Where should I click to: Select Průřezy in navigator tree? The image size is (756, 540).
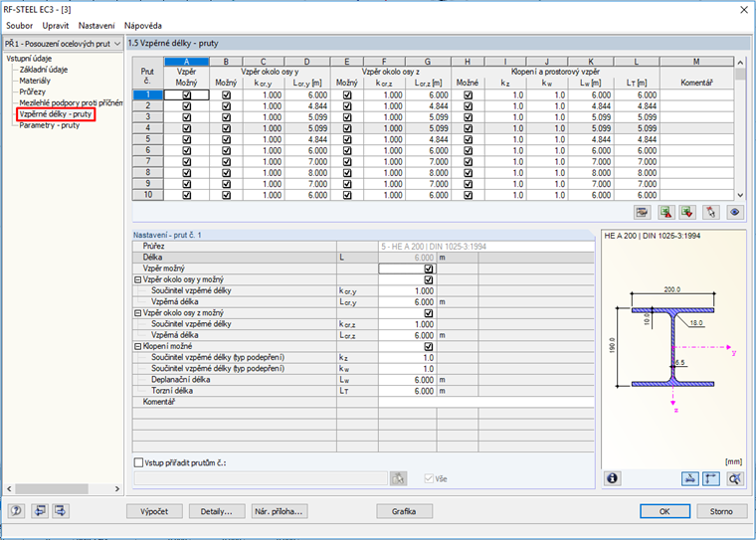click(x=32, y=91)
